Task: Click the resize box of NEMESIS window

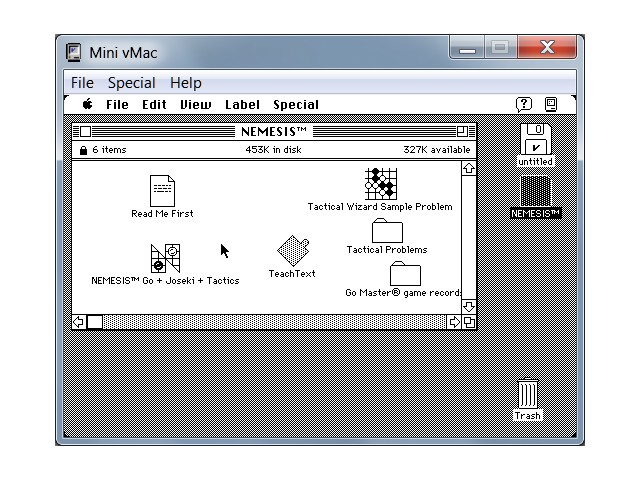Action: [x=469, y=322]
